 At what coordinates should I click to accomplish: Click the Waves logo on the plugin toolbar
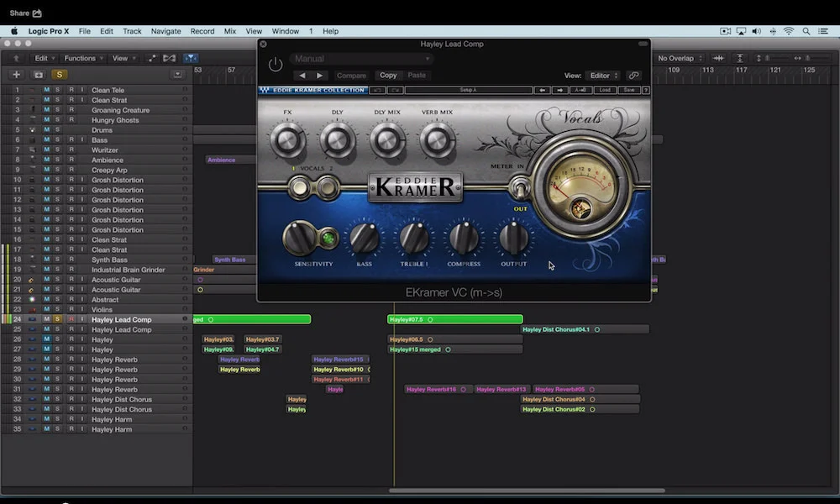(x=267, y=90)
